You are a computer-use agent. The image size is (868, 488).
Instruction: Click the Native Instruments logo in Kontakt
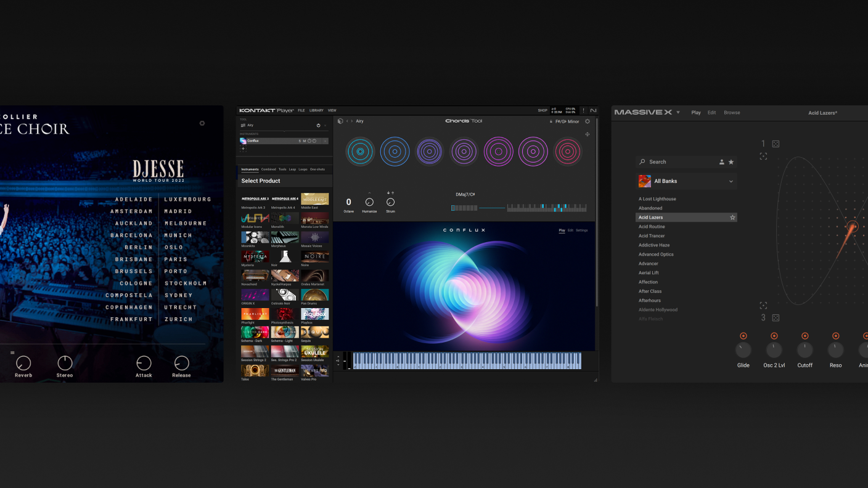pos(593,111)
